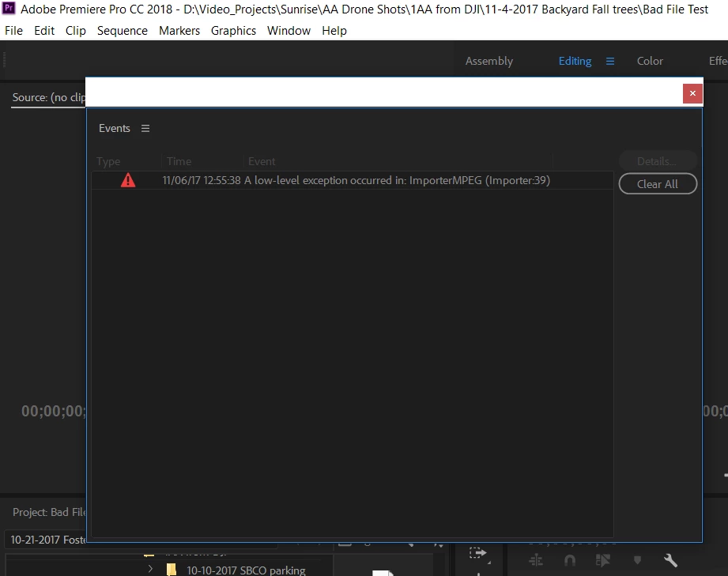Switch to the Editing workspace

pos(575,62)
